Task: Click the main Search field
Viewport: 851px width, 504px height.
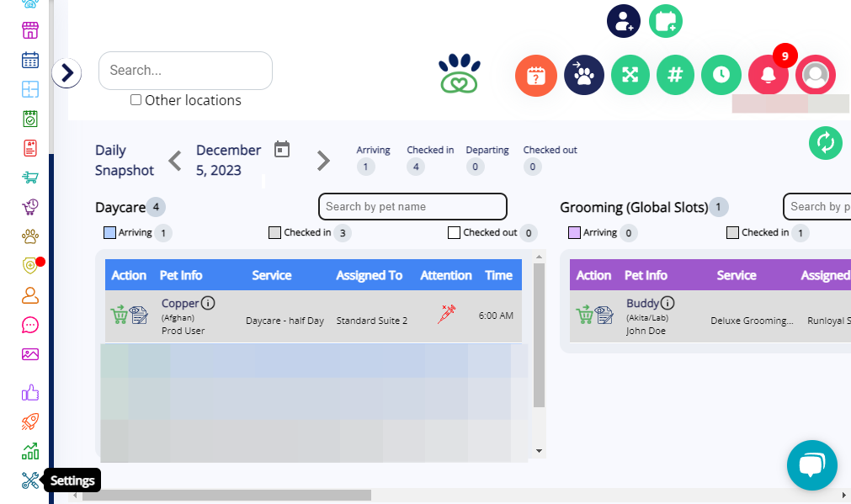Action: coord(185,71)
